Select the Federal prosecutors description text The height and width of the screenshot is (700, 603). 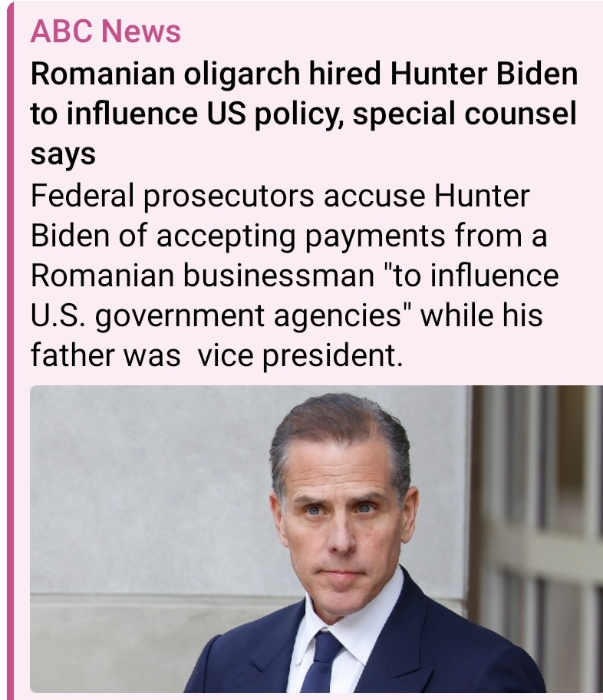pyautogui.click(x=295, y=275)
